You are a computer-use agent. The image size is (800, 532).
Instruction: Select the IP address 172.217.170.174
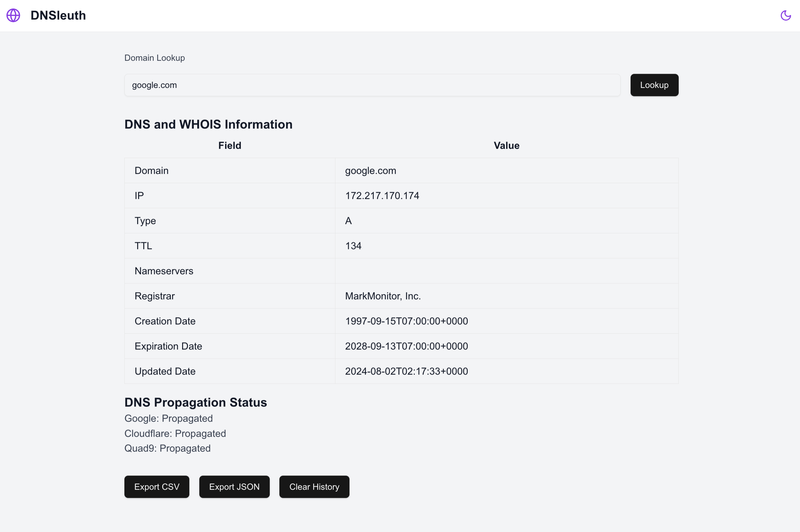382,196
